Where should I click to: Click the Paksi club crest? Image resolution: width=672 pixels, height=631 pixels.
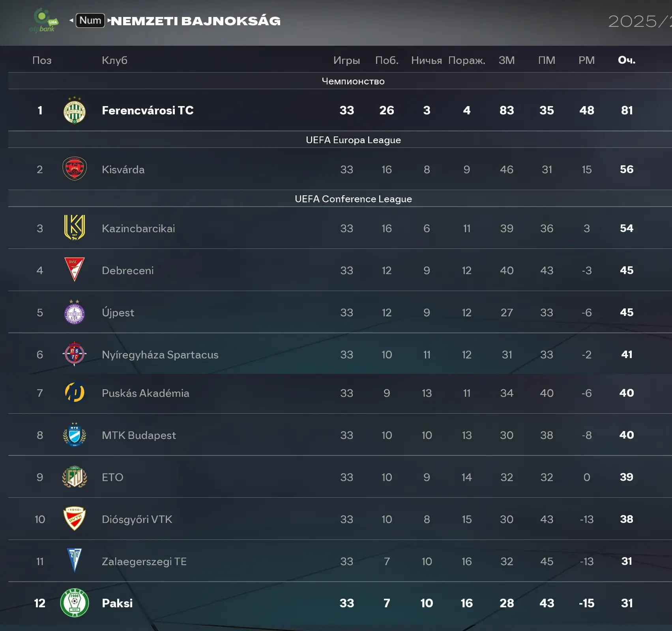(x=74, y=603)
